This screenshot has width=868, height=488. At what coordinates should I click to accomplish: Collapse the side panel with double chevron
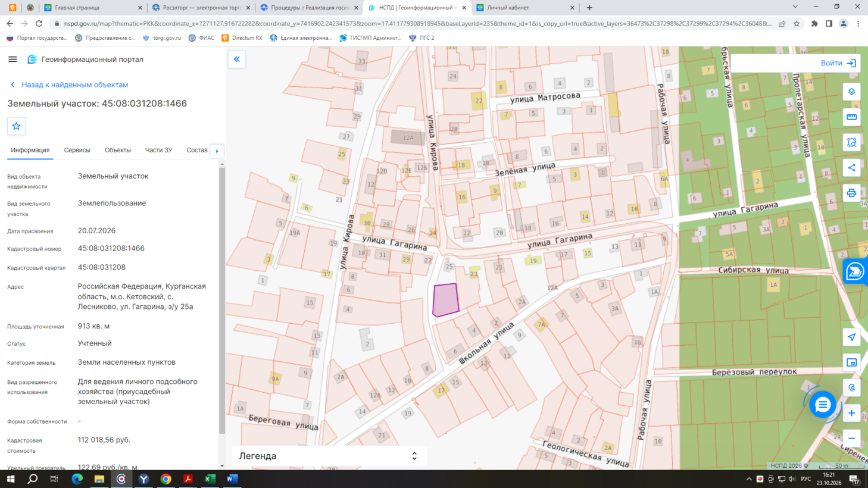(x=237, y=60)
